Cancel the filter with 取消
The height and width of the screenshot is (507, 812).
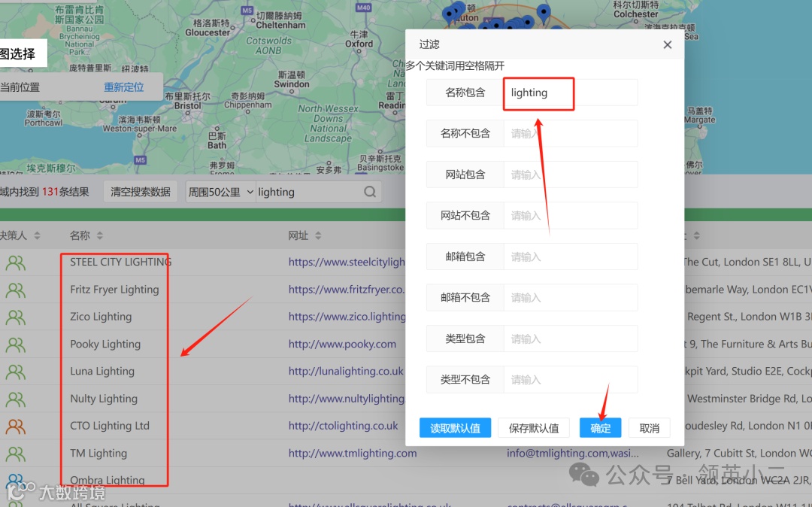[x=650, y=428]
